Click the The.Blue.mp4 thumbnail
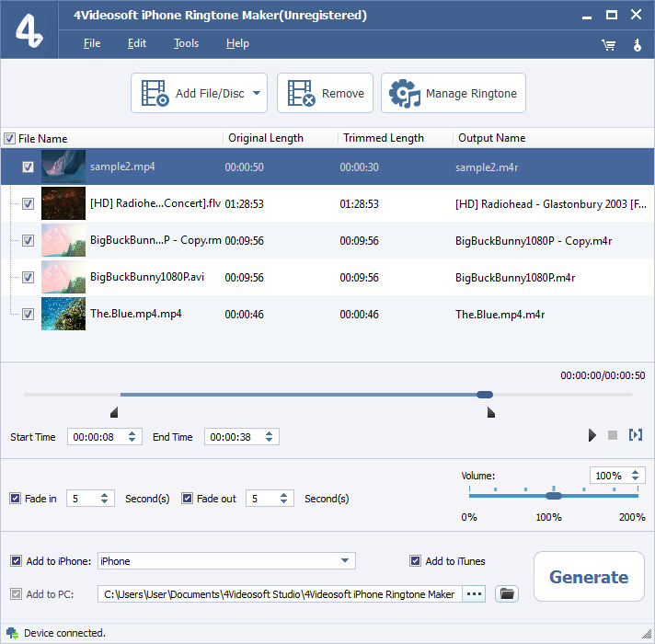This screenshot has width=655, height=644. pos(63,314)
